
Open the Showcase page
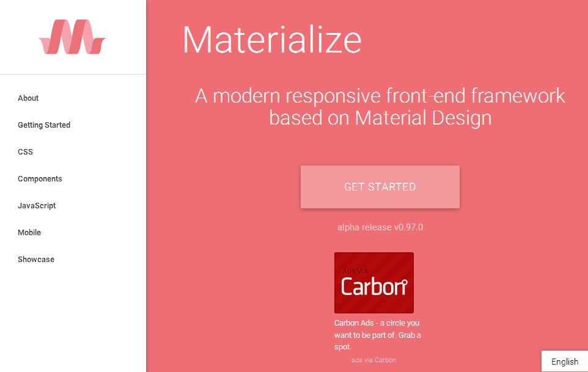pos(35,259)
